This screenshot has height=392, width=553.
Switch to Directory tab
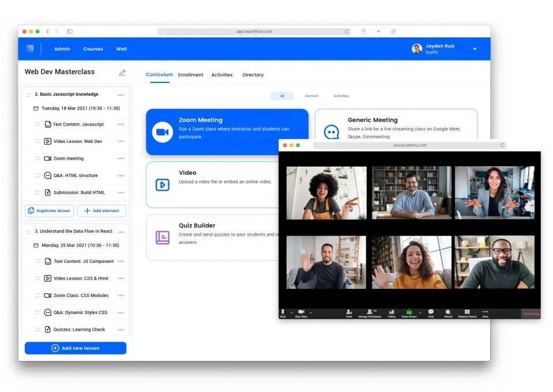click(x=253, y=75)
